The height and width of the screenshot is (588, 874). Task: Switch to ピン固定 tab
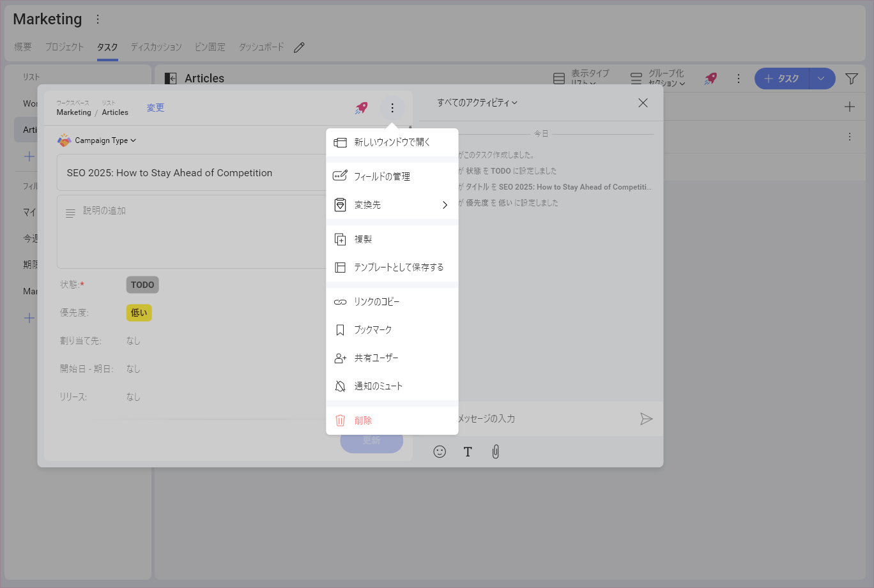coord(210,47)
